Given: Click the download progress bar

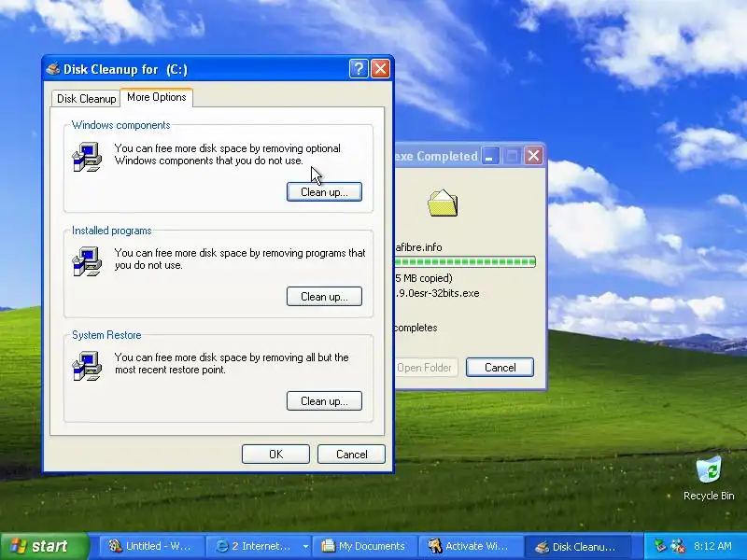Looking at the screenshot, I should pyautogui.click(x=465, y=261).
